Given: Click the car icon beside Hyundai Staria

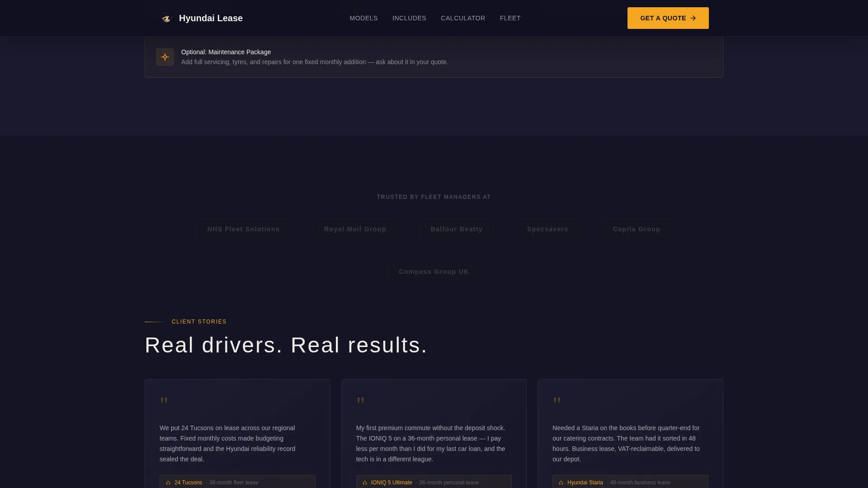Looking at the screenshot, I should point(561,483).
